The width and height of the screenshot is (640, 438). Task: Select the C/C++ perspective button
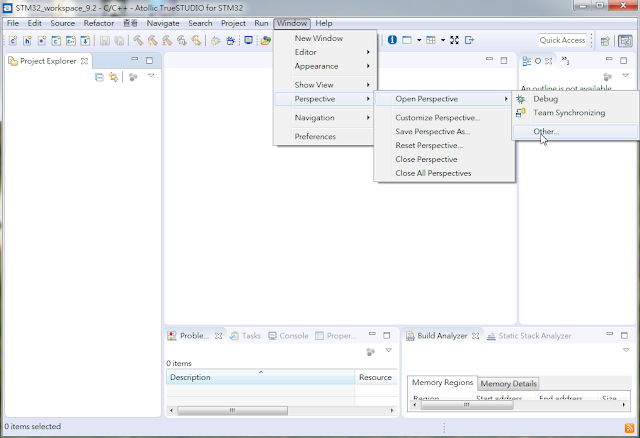(x=625, y=40)
